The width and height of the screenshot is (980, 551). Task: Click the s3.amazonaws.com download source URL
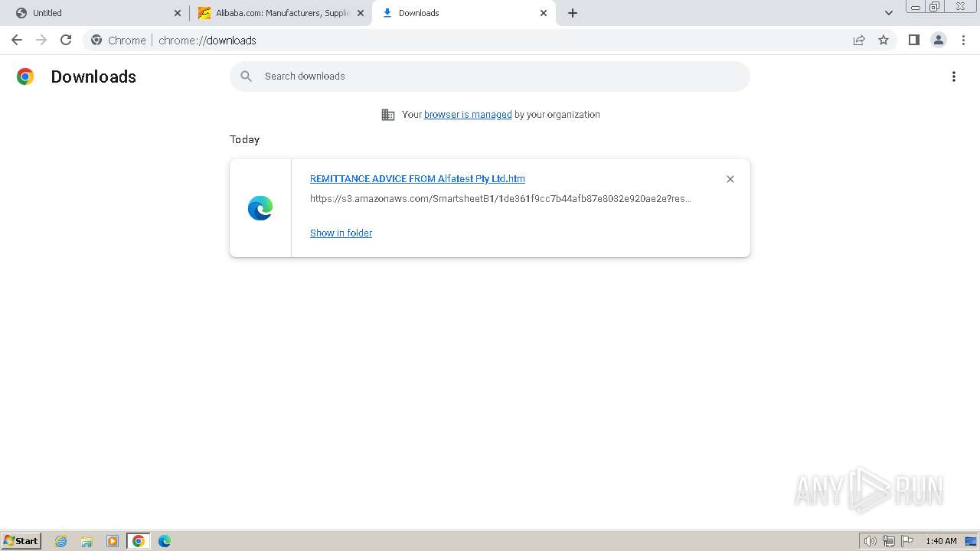coord(501,199)
